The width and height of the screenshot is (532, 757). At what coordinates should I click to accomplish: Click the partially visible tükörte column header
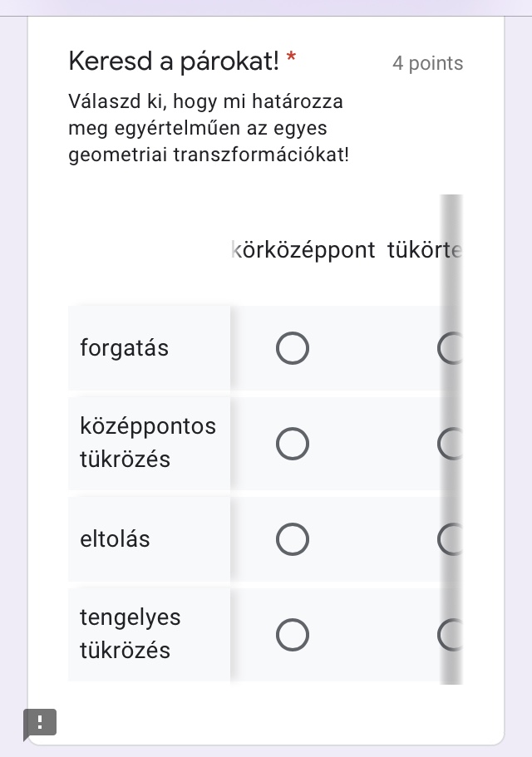coord(423,250)
